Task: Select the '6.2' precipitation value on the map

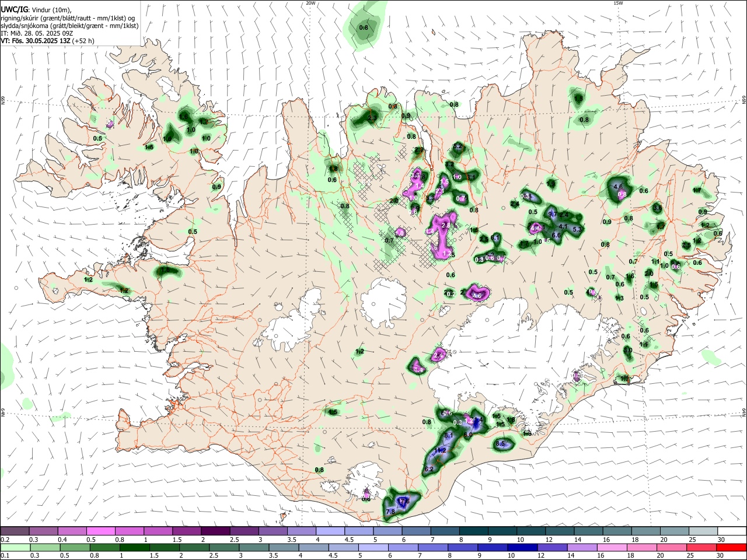Action: [x=429, y=469]
